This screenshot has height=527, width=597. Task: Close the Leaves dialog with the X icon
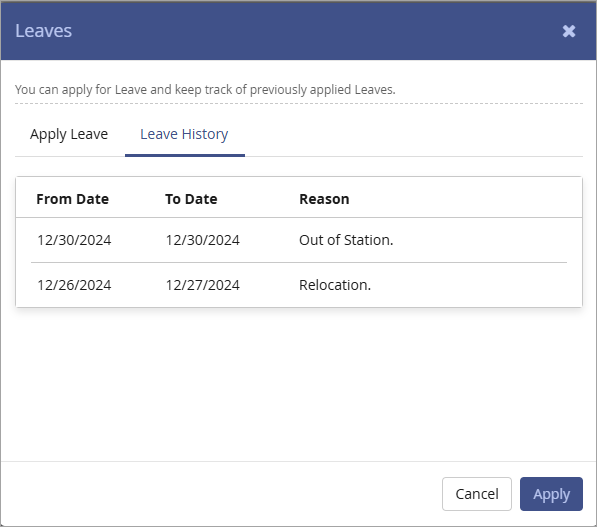[569, 31]
